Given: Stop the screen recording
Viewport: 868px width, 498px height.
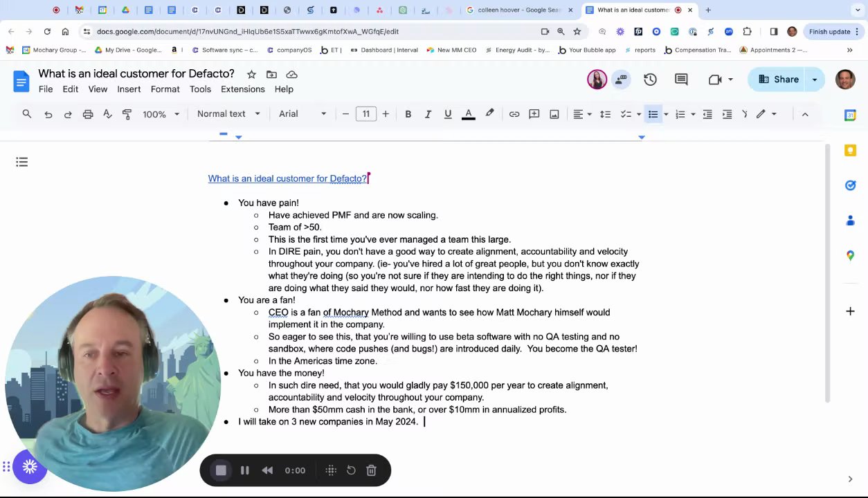Looking at the screenshot, I should [x=221, y=470].
